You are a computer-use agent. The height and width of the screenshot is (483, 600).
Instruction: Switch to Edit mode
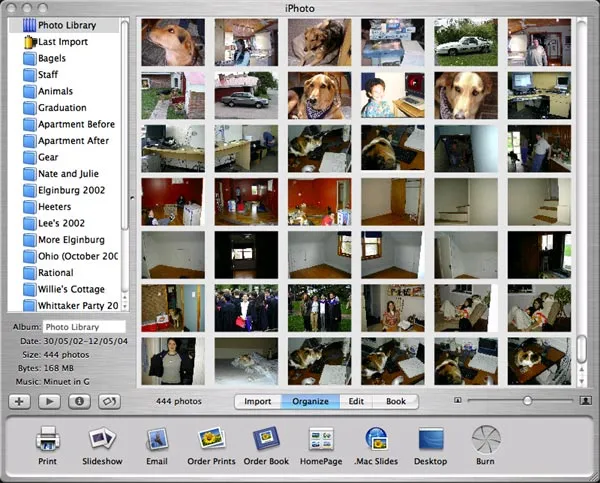pos(356,401)
